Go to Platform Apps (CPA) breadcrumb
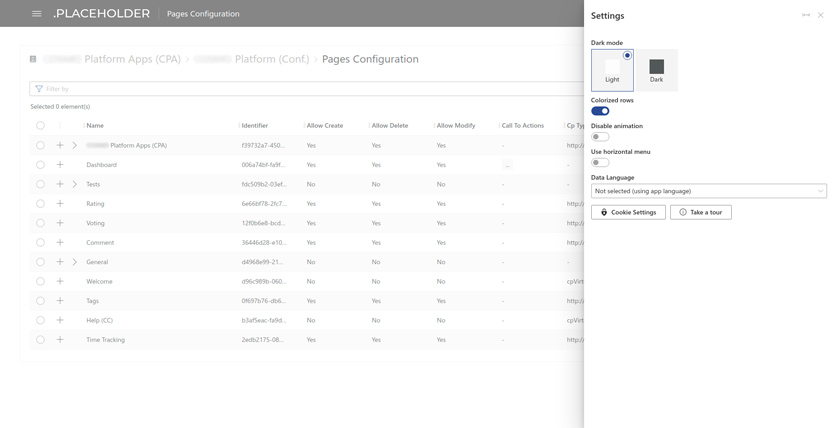Screen dimensions: 834x428 (132, 59)
